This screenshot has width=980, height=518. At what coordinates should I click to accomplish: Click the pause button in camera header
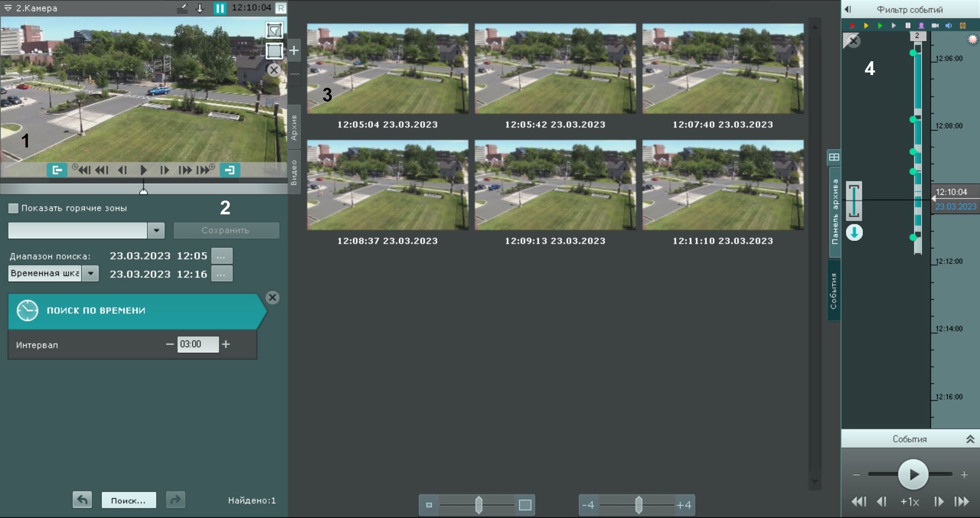[219, 8]
